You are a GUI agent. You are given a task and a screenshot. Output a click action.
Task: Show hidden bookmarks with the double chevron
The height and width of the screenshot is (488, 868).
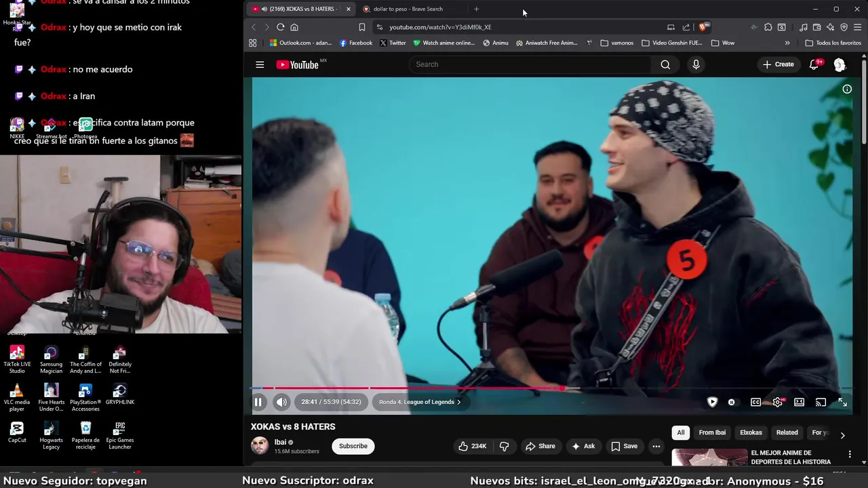(x=787, y=43)
